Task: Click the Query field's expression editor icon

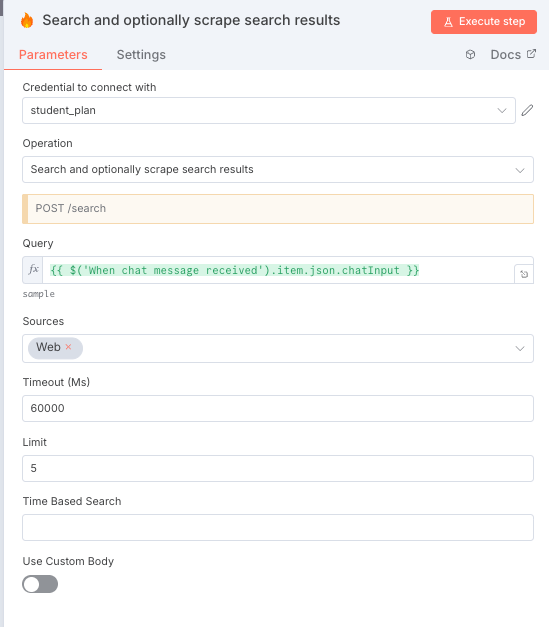Action: pos(524,274)
